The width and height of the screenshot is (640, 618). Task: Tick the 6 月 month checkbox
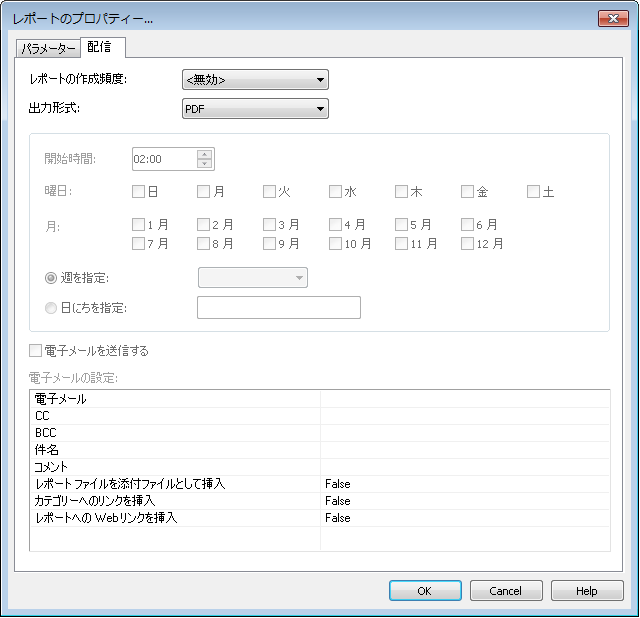[x=467, y=225]
